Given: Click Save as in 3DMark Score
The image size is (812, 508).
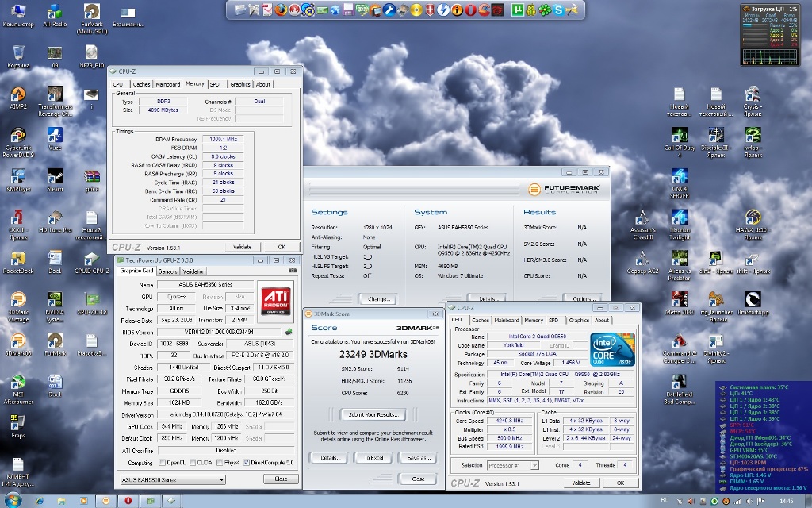Looking at the screenshot, I should (419, 458).
